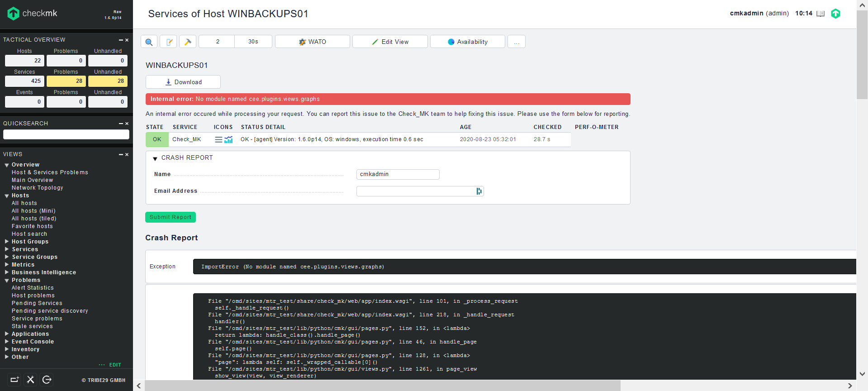Screen dimensions: 868x391
Task: Click the Name field containing cmkadmin
Action: [x=398, y=174]
